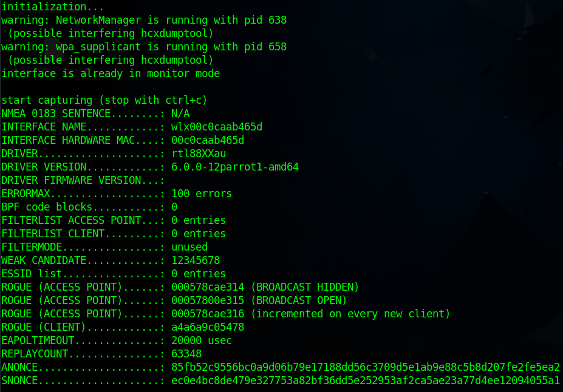Click the interface name wlx00c0caab465d

pyautogui.click(x=217, y=127)
